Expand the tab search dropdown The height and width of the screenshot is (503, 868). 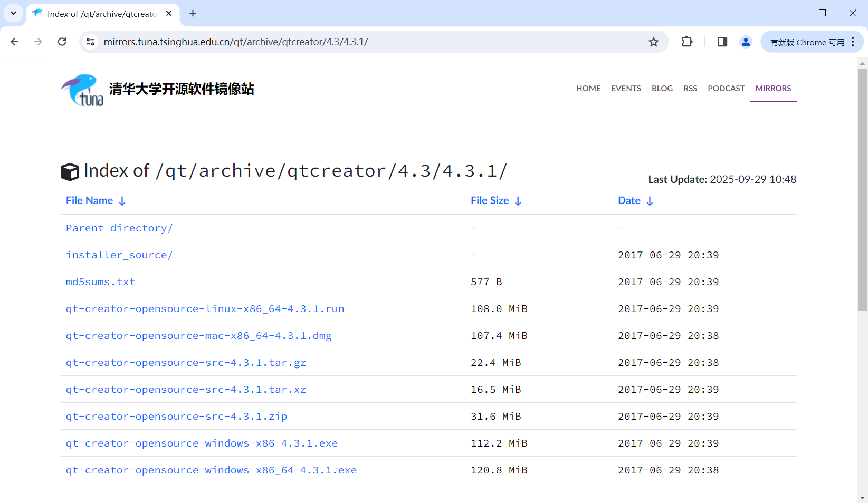14,13
